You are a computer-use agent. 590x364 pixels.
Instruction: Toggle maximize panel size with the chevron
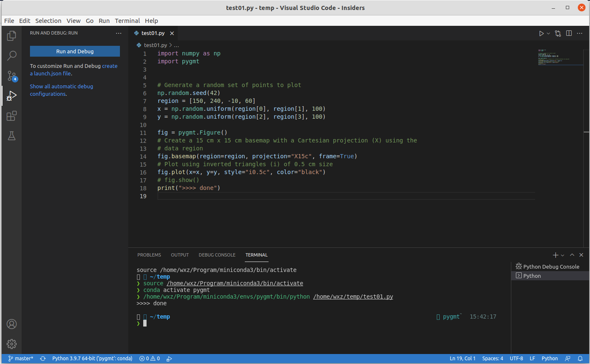(572, 255)
